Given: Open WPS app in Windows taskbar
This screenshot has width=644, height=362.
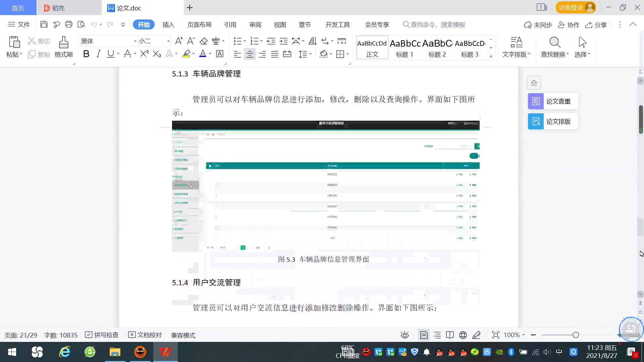Looking at the screenshot, I should point(165,352).
